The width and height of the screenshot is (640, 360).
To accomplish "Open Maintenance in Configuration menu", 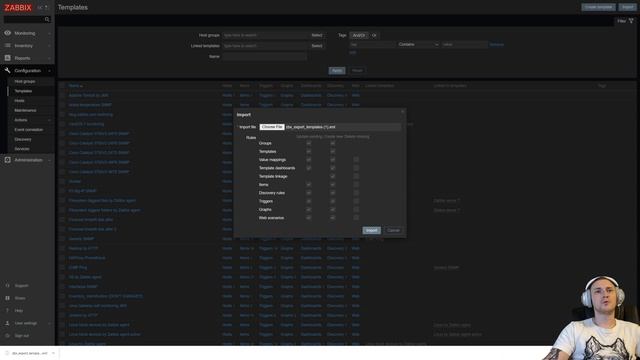I will tap(25, 110).
